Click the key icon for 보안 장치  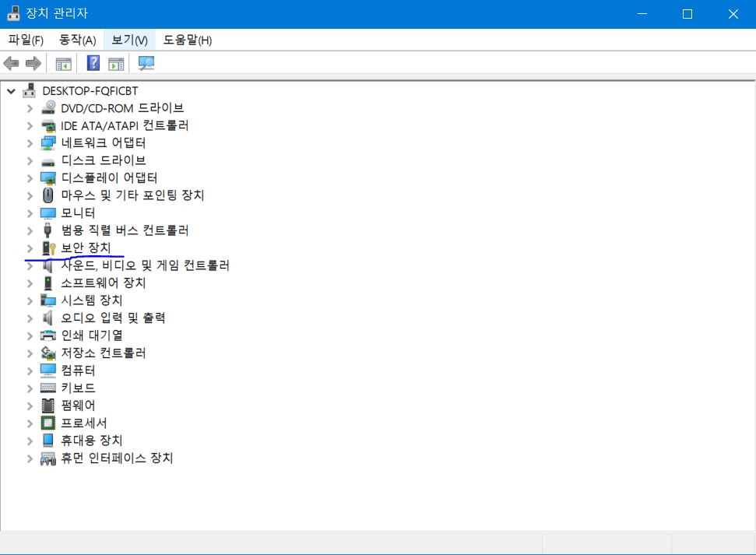[49, 248]
